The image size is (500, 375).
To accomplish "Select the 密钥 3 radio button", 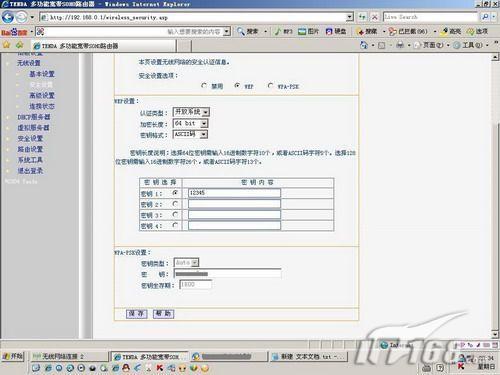I will (x=175, y=214).
